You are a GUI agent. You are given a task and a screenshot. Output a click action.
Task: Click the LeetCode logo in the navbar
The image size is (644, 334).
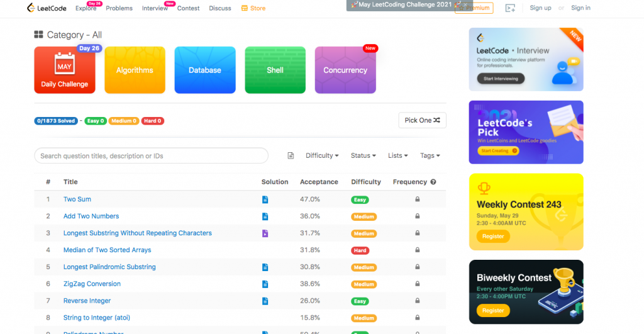coord(48,8)
